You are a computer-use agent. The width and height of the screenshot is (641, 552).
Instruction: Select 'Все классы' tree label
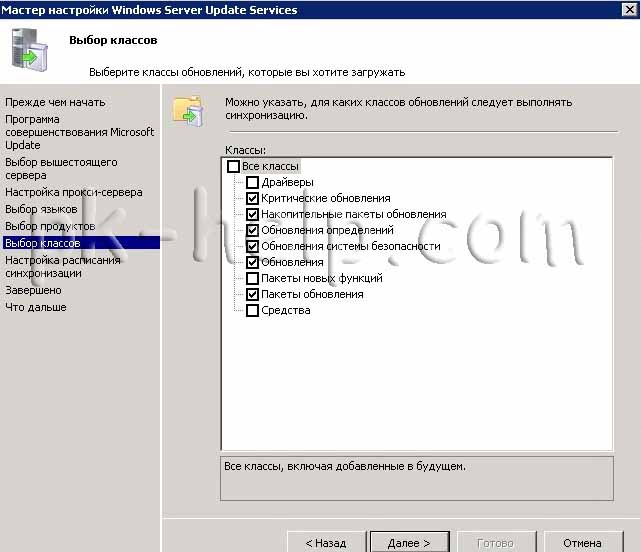tap(270, 166)
